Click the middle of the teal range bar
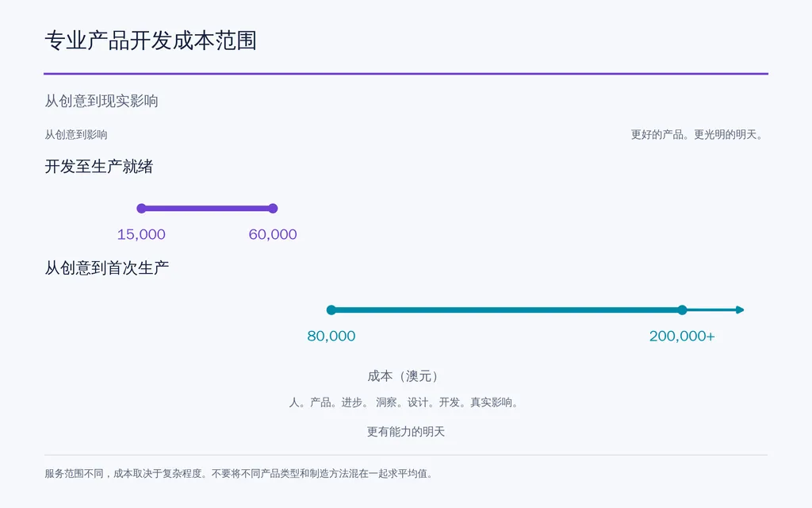 click(x=507, y=310)
